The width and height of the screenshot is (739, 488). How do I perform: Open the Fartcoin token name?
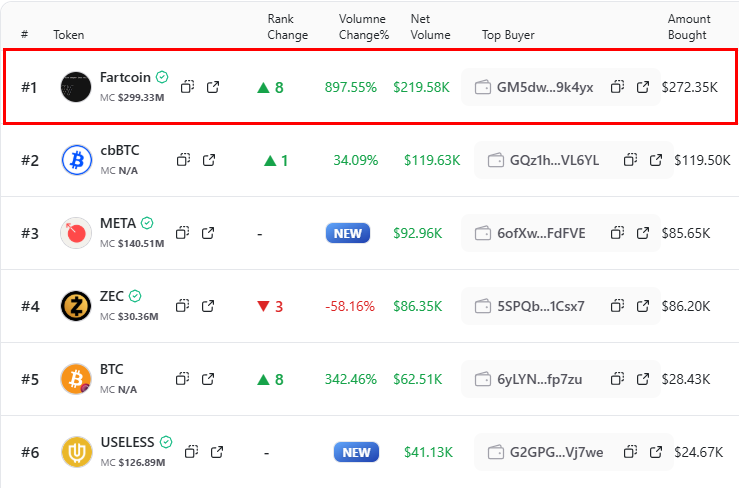click(x=125, y=77)
